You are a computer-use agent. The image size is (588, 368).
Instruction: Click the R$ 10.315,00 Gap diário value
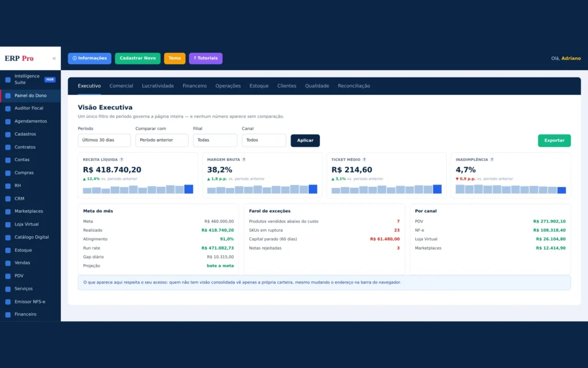220,257
